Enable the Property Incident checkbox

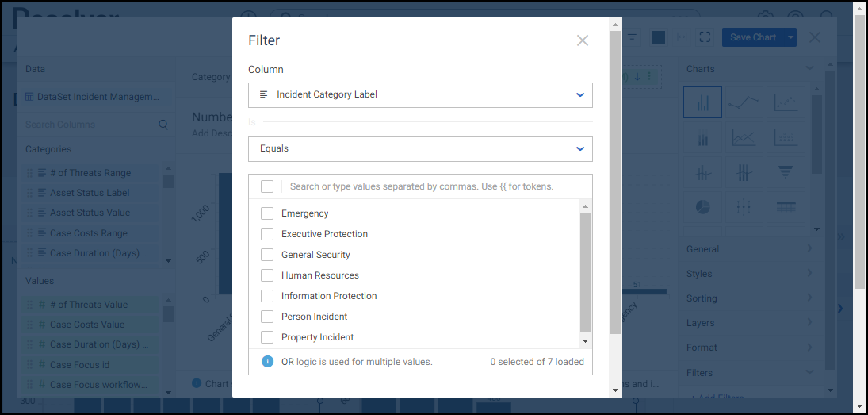[267, 337]
